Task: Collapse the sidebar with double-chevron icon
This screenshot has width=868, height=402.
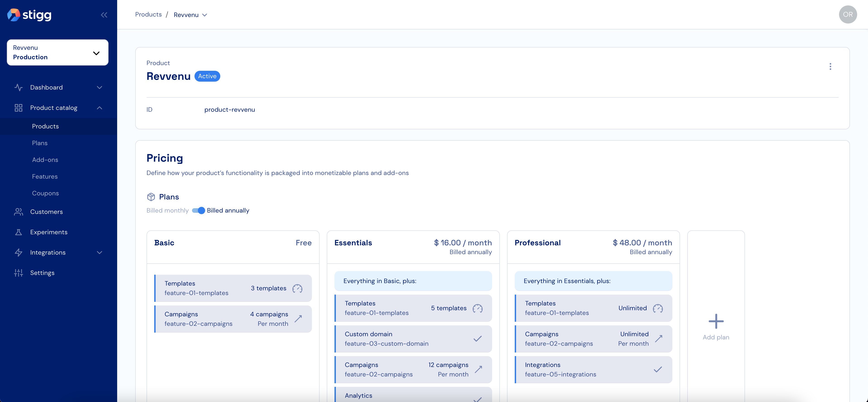Action: [x=104, y=15]
